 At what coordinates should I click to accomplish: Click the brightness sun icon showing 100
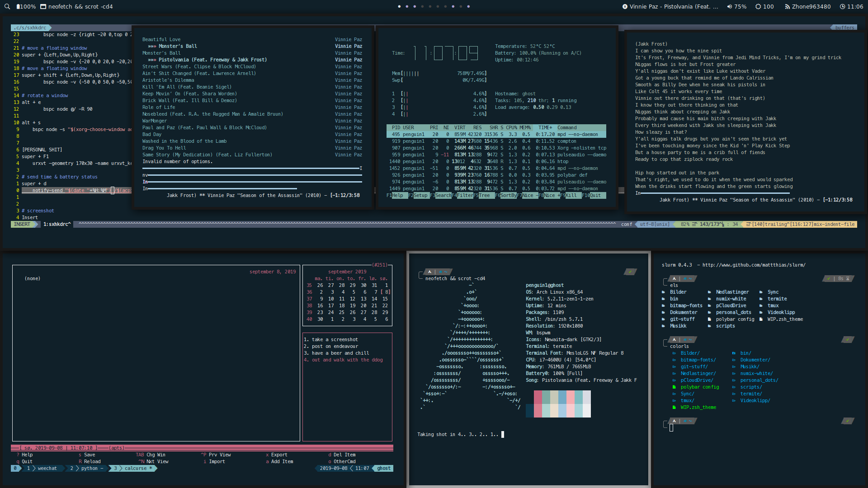pyautogui.click(x=758, y=7)
